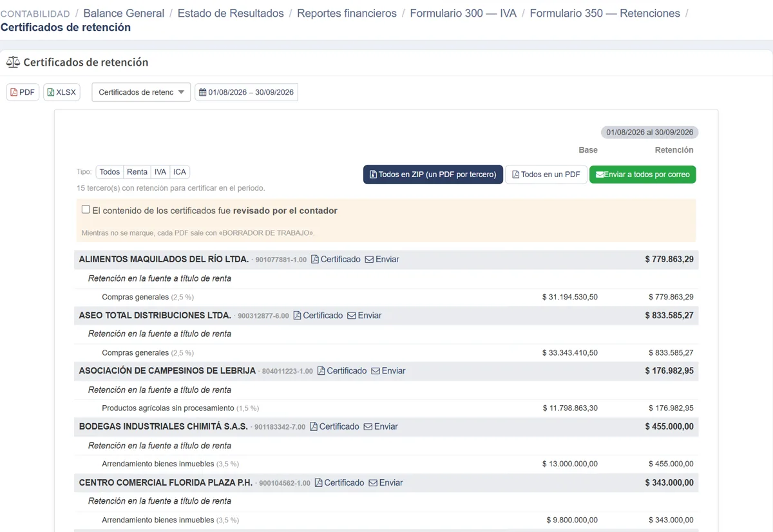The height and width of the screenshot is (532, 773).
Task: Click Enviar for Bodegas Industriales Chimitá
Action: pos(381,427)
